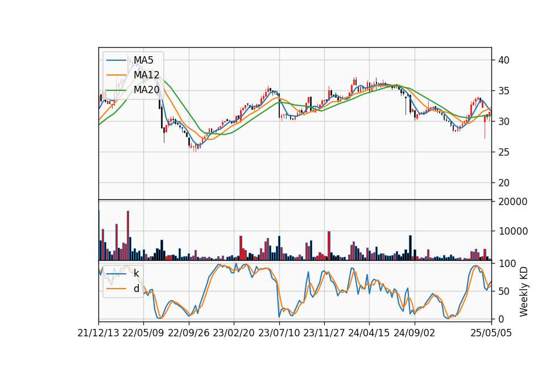Click the 24/09/02 date axis label

pyautogui.click(x=415, y=333)
